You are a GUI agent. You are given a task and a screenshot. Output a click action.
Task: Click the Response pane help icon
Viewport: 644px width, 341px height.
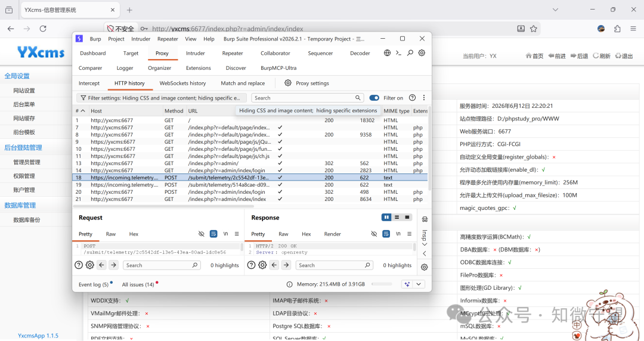251,265
